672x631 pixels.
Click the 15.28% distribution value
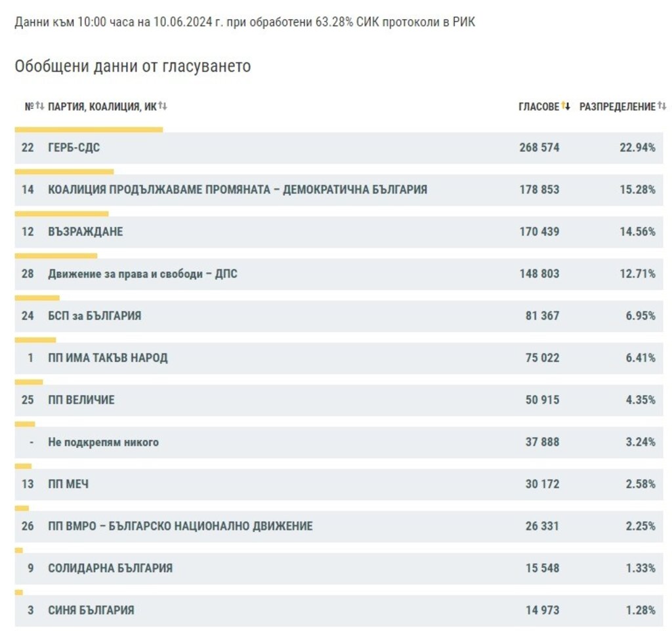pos(637,190)
